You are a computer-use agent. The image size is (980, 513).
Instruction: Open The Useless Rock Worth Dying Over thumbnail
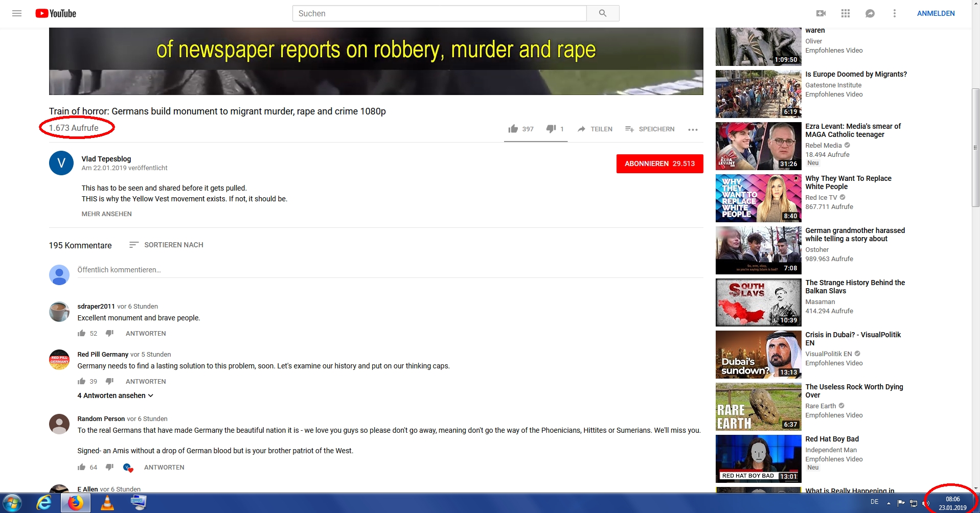coord(758,407)
